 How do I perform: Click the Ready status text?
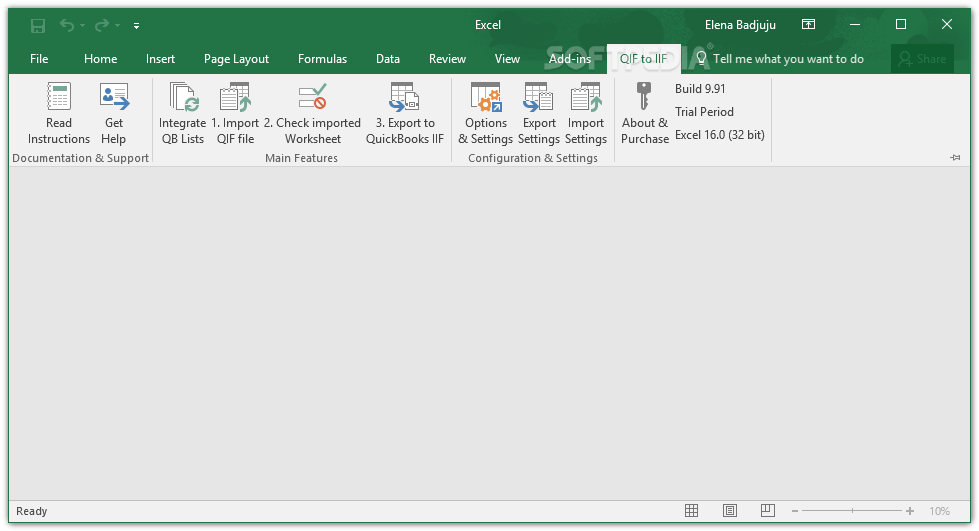[x=31, y=511]
